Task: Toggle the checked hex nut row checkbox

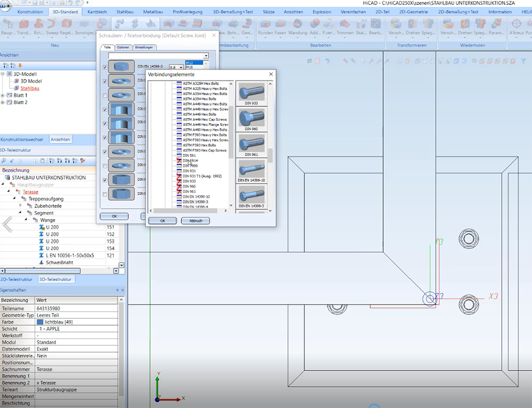Action: point(105,180)
